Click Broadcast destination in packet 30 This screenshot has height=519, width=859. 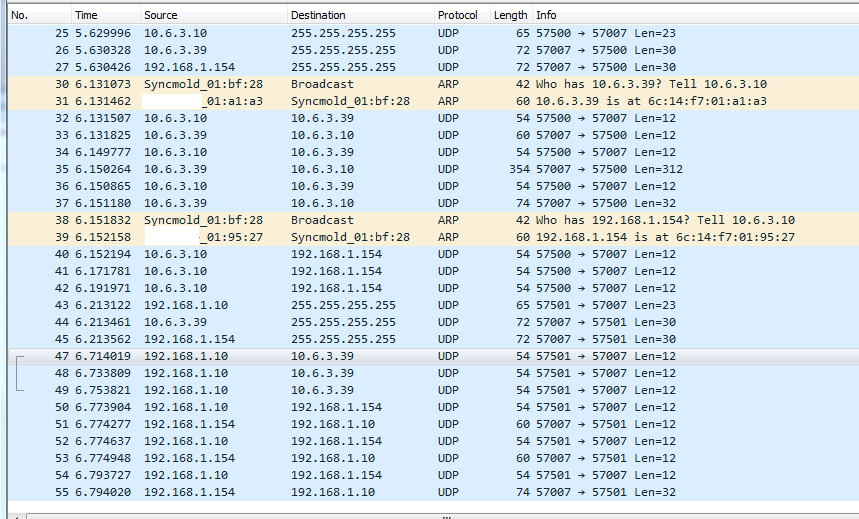(322, 84)
